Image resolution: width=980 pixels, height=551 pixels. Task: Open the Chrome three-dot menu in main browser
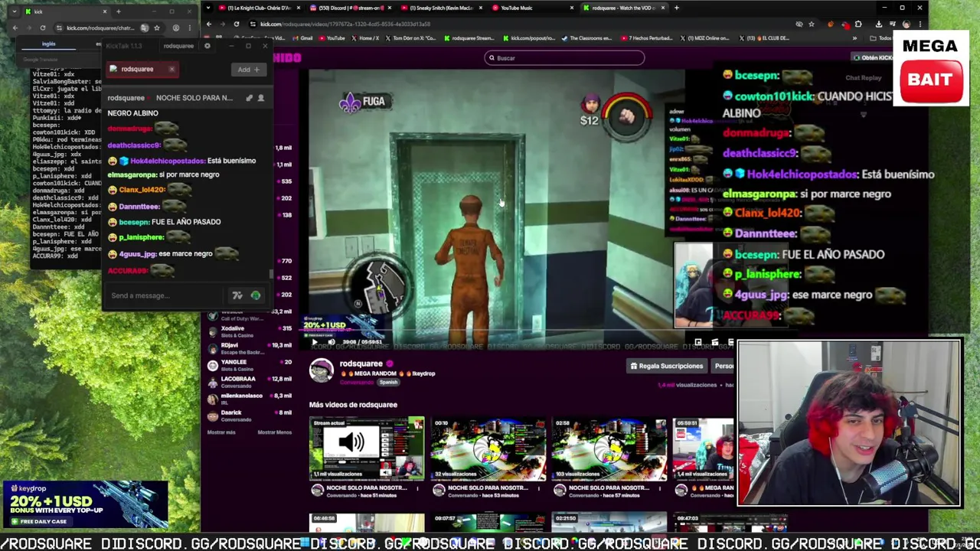[x=920, y=24]
